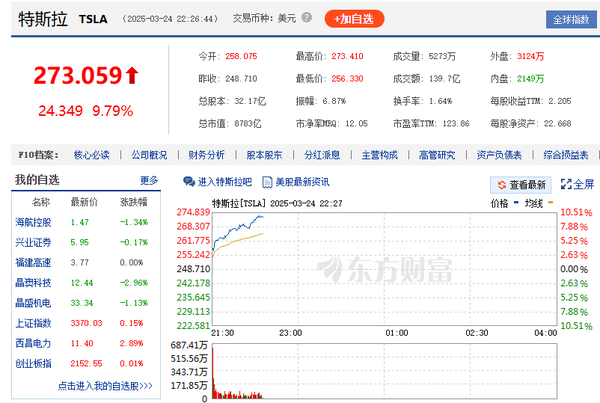
Task: Open 核心必读 in F10 档案
Action: (x=91, y=155)
